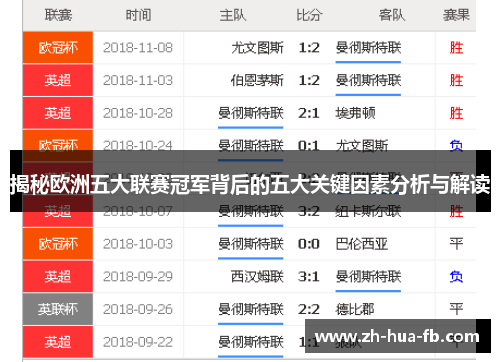
Task: Click the 赛果 column header
Action: (x=456, y=15)
